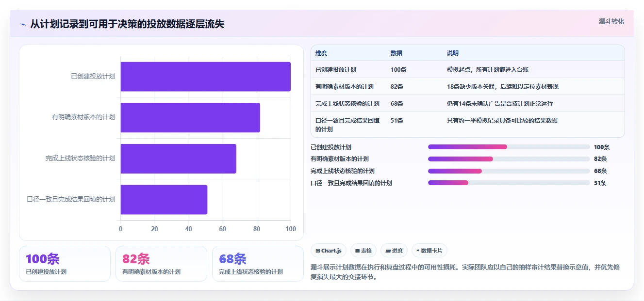This screenshot has height=301, width=644.
Task: Click chart y-axis label 有明确素材版本的计划
Action: tap(83, 117)
